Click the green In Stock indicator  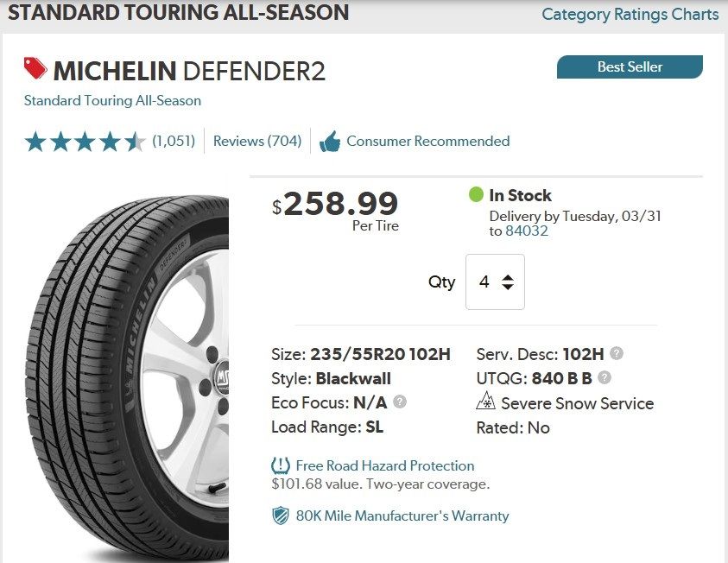point(476,195)
